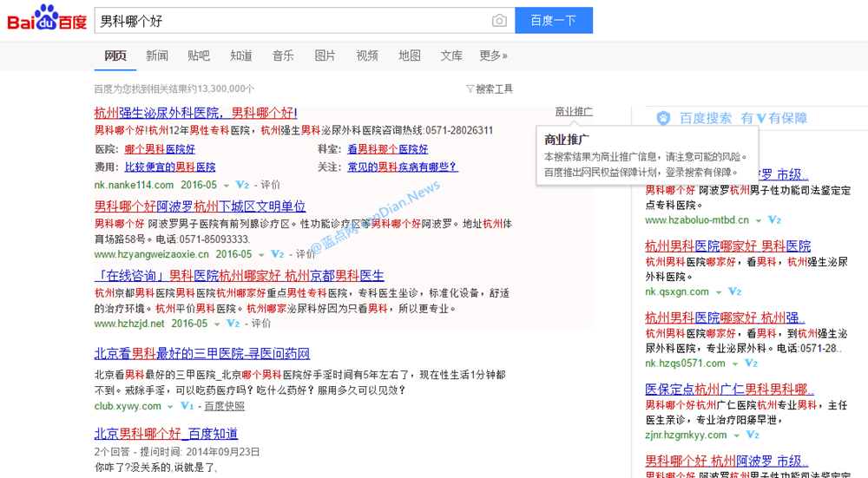Expand dropdown arrow for club.xywy.com
Viewport: 868px width, 478px height.
click(x=170, y=407)
